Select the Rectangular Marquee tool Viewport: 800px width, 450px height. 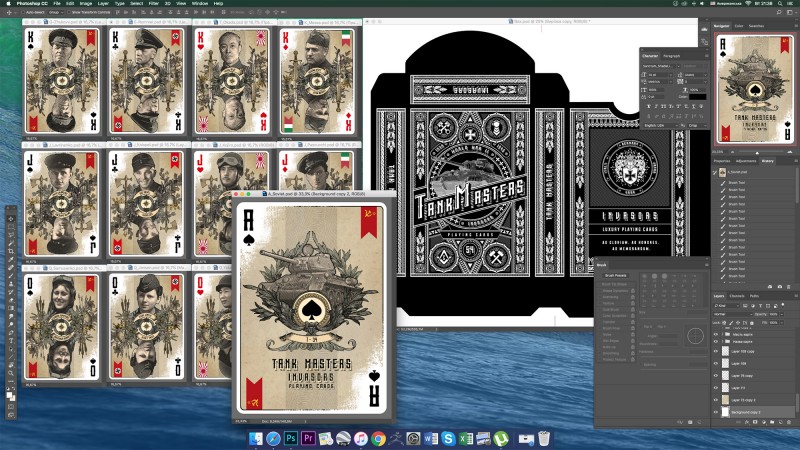tap(11, 227)
